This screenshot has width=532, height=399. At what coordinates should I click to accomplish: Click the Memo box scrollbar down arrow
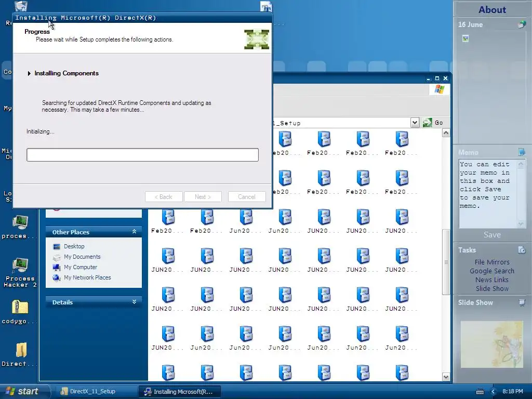tap(521, 223)
